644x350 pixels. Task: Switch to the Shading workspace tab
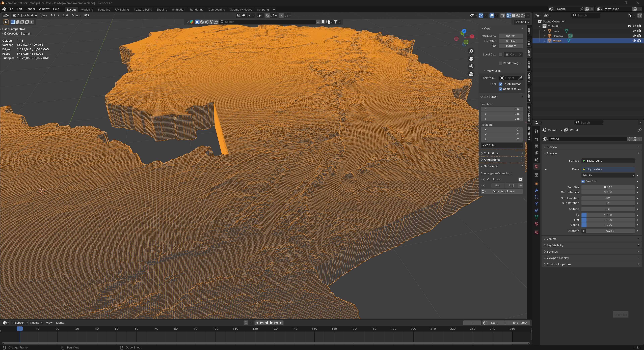tap(162, 10)
